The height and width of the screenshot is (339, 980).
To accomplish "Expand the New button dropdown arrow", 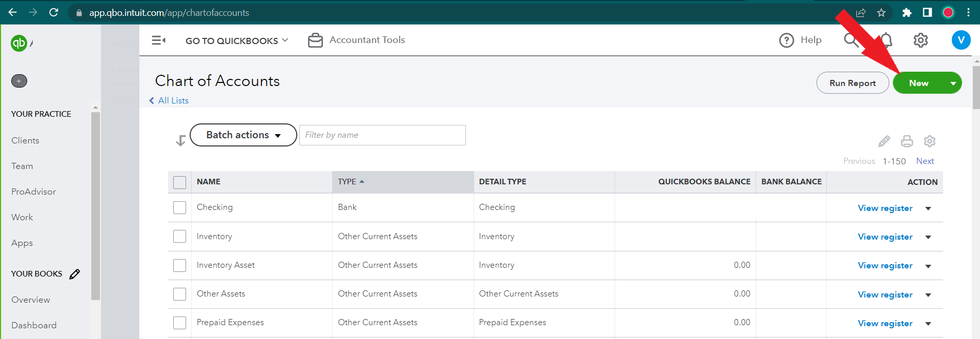I will tap(953, 83).
